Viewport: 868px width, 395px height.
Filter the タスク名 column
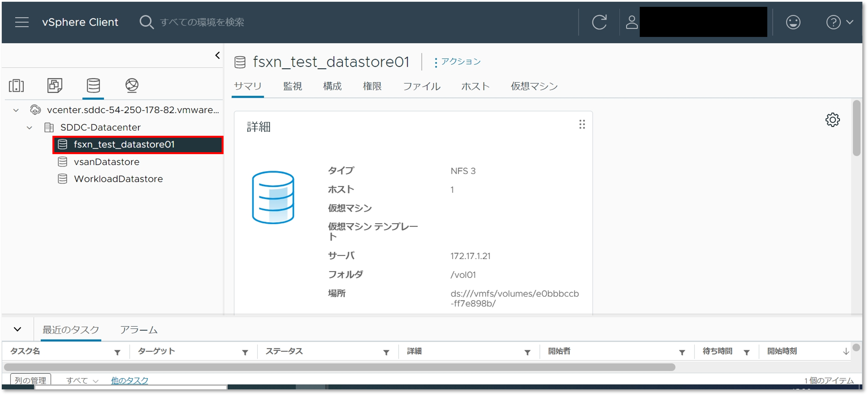pyautogui.click(x=117, y=352)
